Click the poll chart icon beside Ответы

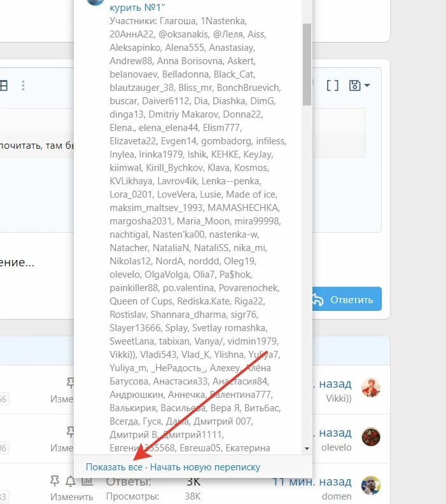coord(87,481)
